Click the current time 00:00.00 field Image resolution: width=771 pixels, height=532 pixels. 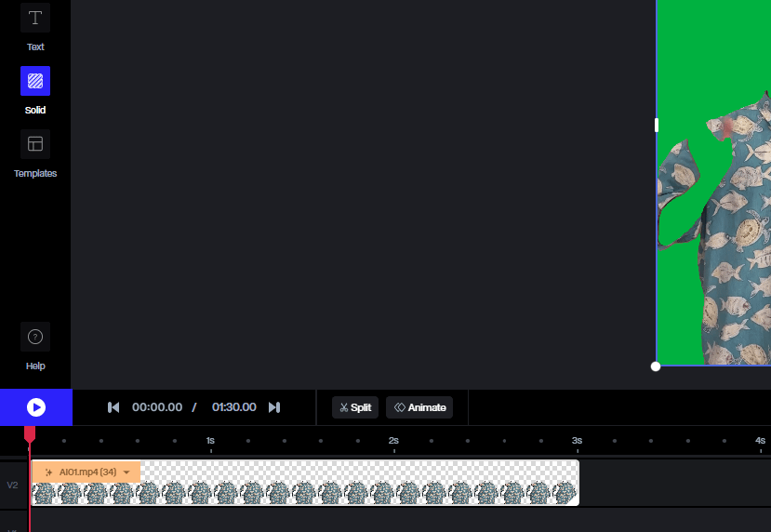pos(157,407)
